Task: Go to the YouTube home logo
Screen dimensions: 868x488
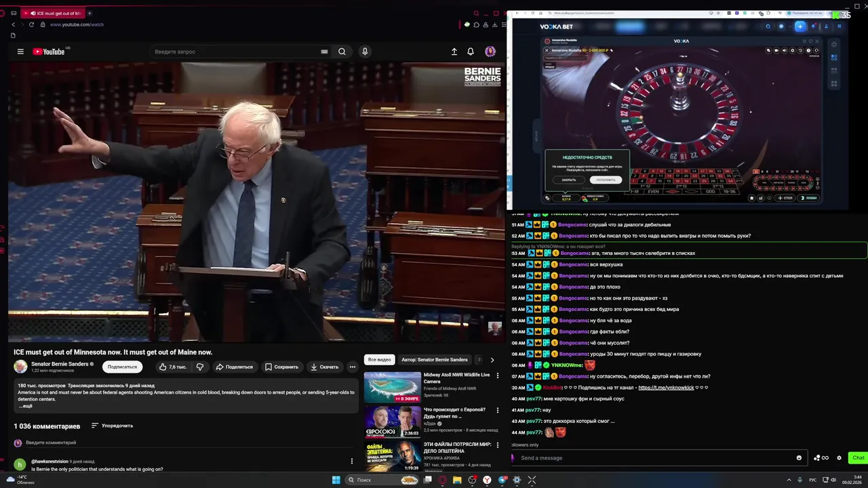Action: pyautogui.click(x=48, y=52)
